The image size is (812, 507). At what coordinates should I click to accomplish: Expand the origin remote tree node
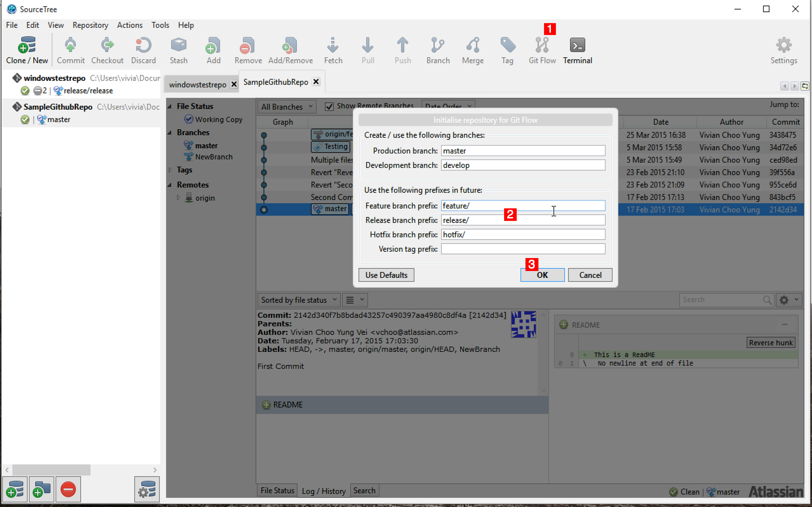178,198
